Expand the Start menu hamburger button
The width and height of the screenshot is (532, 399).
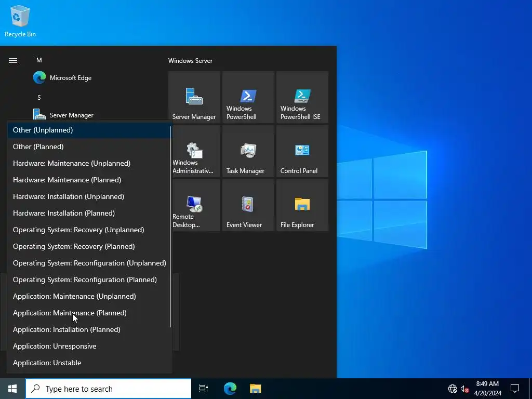(x=13, y=60)
